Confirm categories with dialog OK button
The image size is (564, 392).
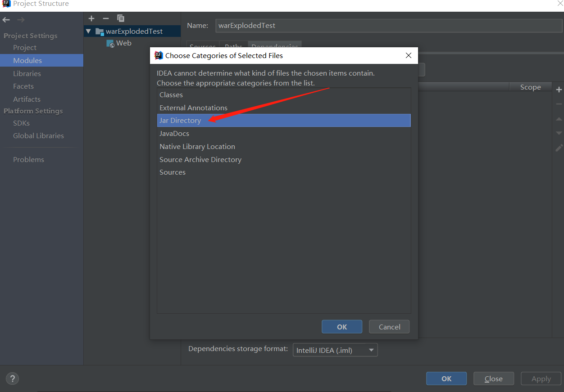(x=342, y=327)
